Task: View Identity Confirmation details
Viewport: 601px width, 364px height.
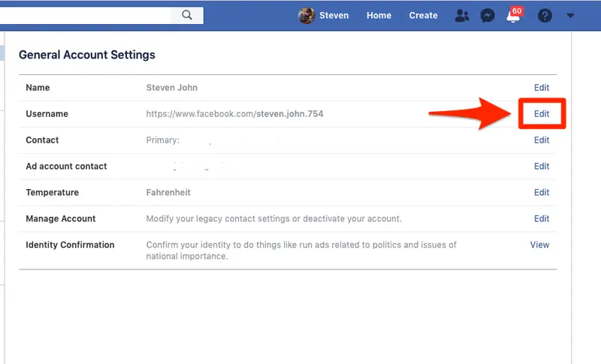Action: (x=539, y=245)
